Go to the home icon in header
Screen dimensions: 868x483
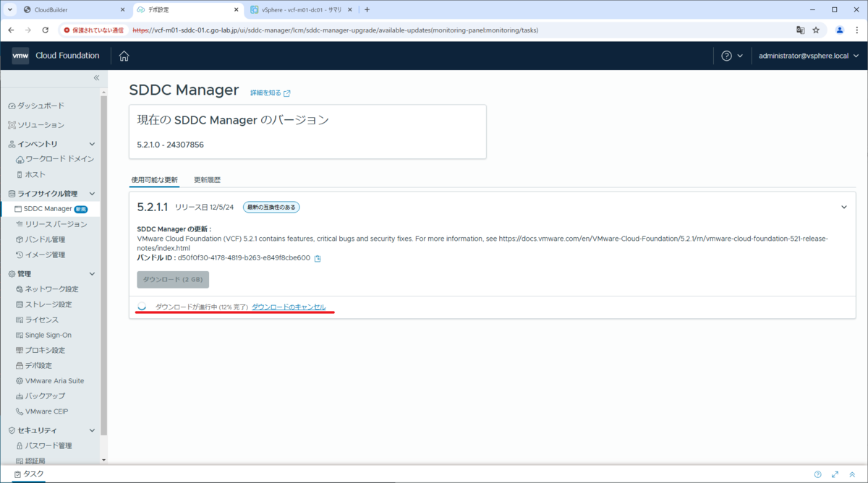pyautogui.click(x=124, y=56)
